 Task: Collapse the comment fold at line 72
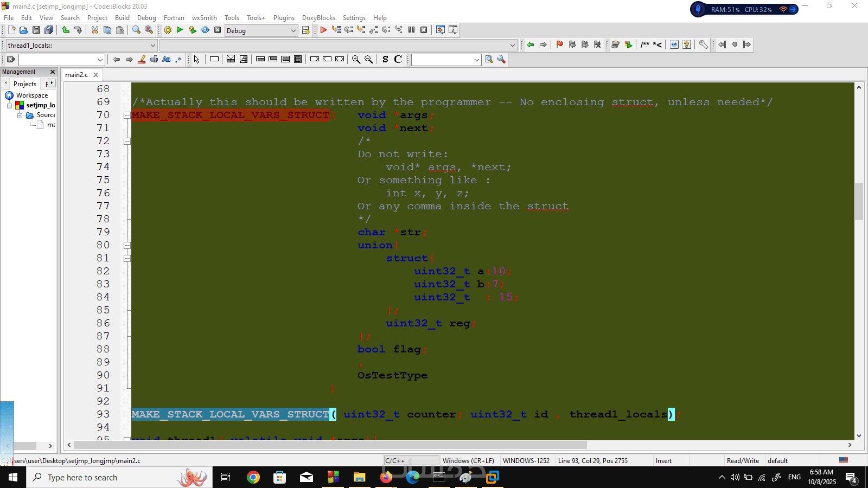click(127, 141)
